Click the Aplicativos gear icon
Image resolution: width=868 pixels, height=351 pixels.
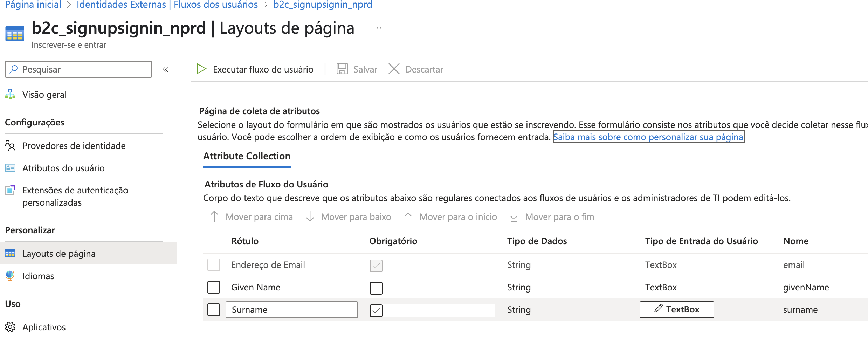tap(10, 327)
